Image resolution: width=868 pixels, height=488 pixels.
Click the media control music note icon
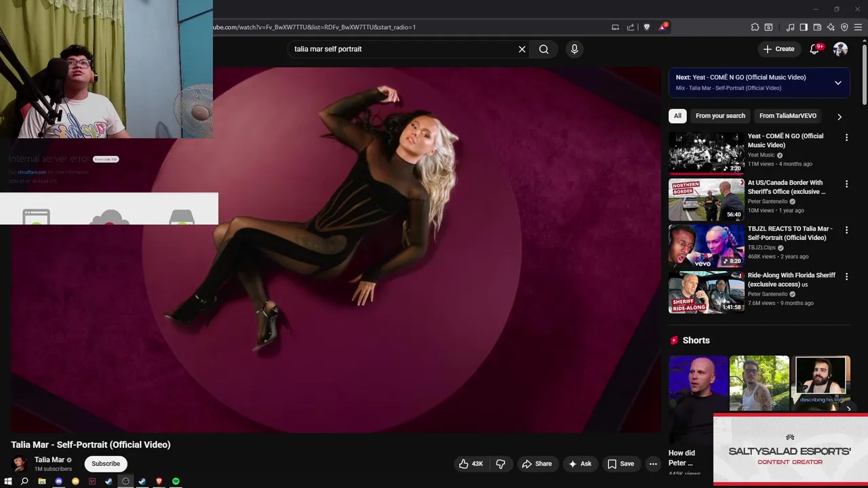(790, 27)
